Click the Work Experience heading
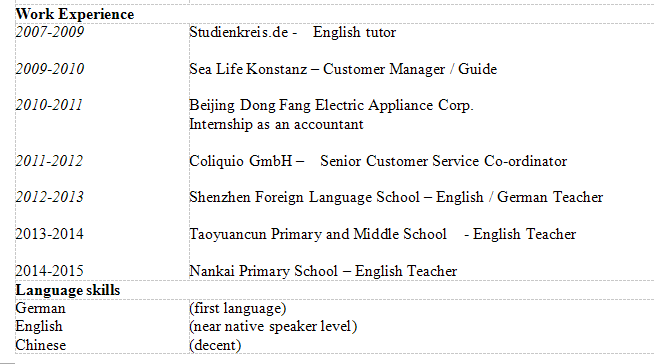The width and height of the screenshot is (654, 364). coord(75,15)
